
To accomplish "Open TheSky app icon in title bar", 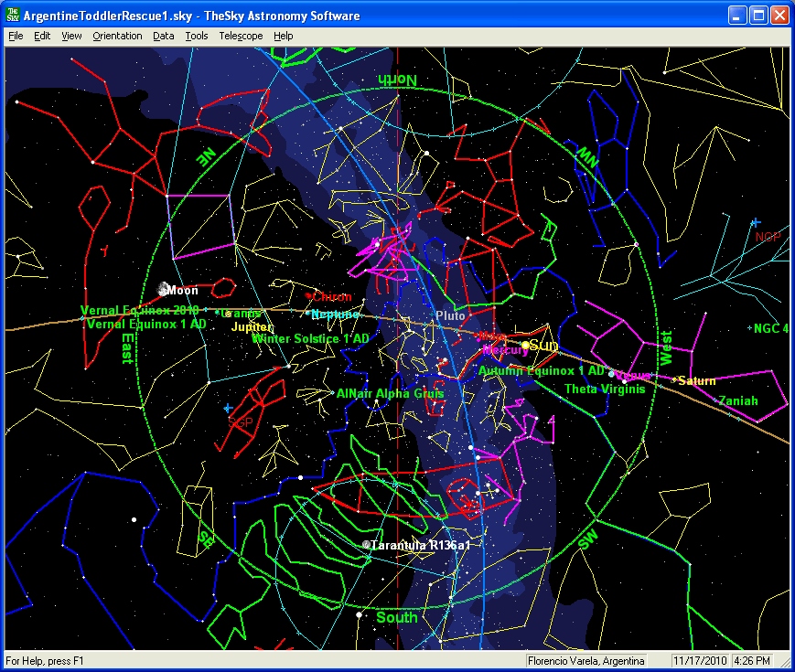I will [x=13, y=16].
